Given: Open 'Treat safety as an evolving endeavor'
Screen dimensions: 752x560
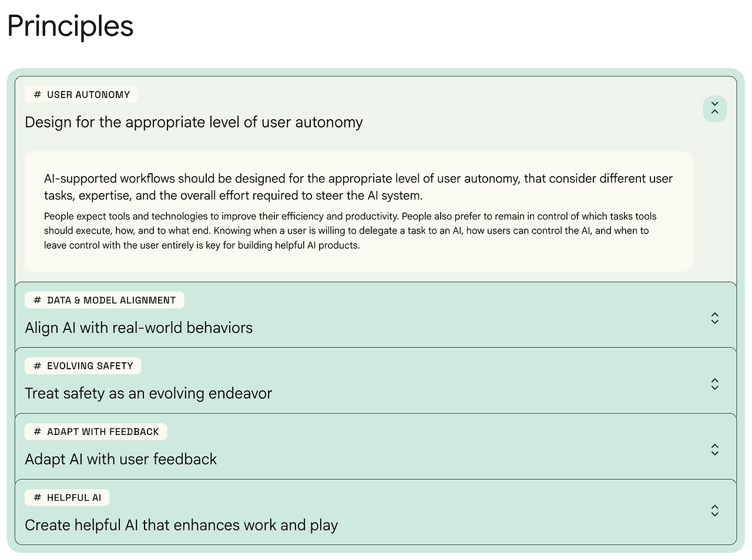Looking at the screenshot, I should pos(148,393).
